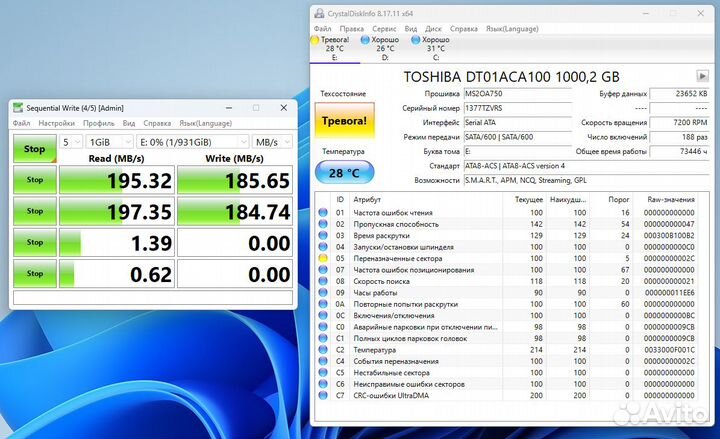Screen dimensions: 720x439
Task: Click raw value 00000000002C of attribute 05
Action: coord(669,258)
